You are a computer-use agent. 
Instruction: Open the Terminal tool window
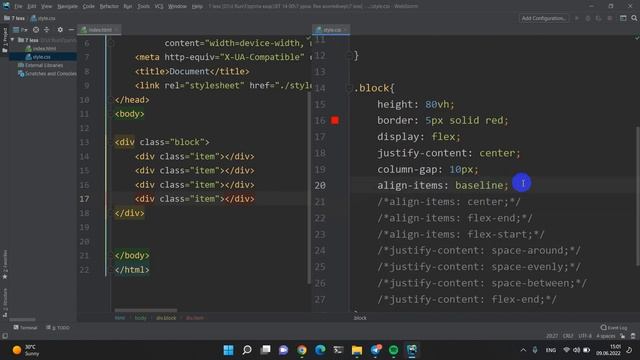25,328
